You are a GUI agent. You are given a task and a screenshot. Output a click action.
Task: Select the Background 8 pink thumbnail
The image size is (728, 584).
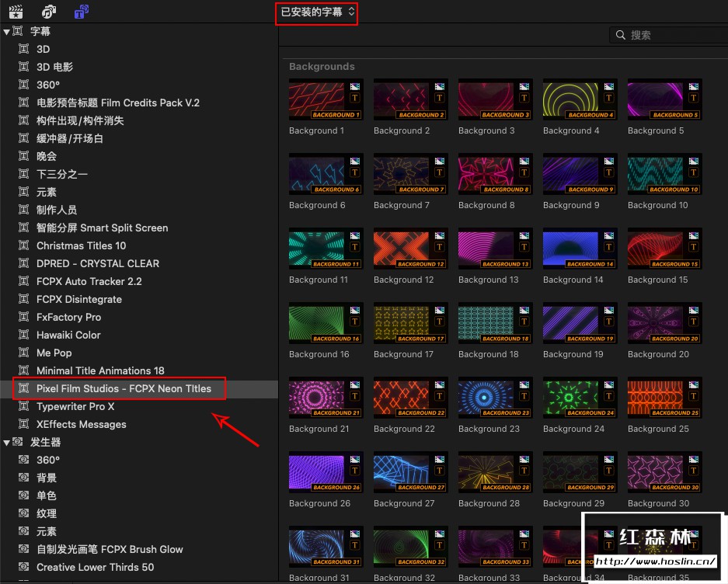[494, 174]
